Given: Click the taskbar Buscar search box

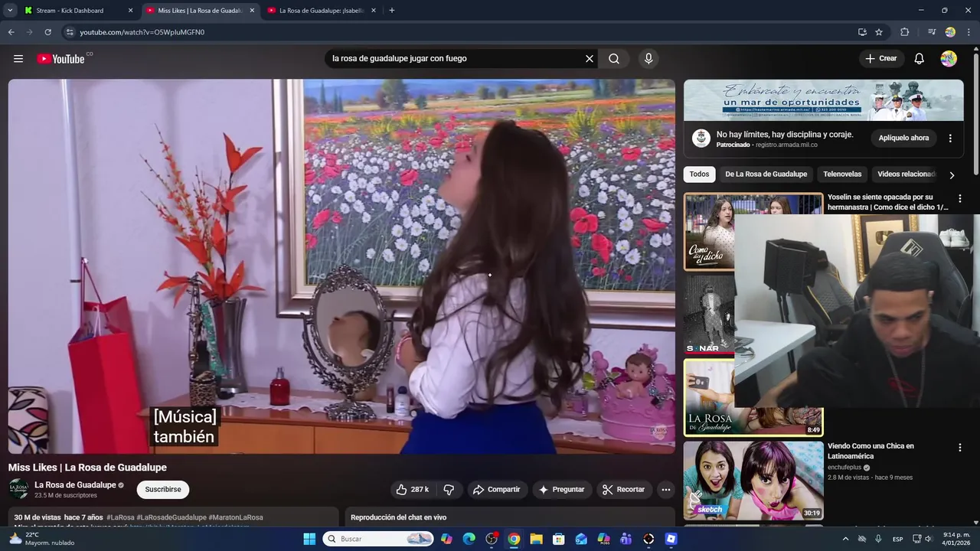Looking at the screenshot, I should [x=377, y=540].
